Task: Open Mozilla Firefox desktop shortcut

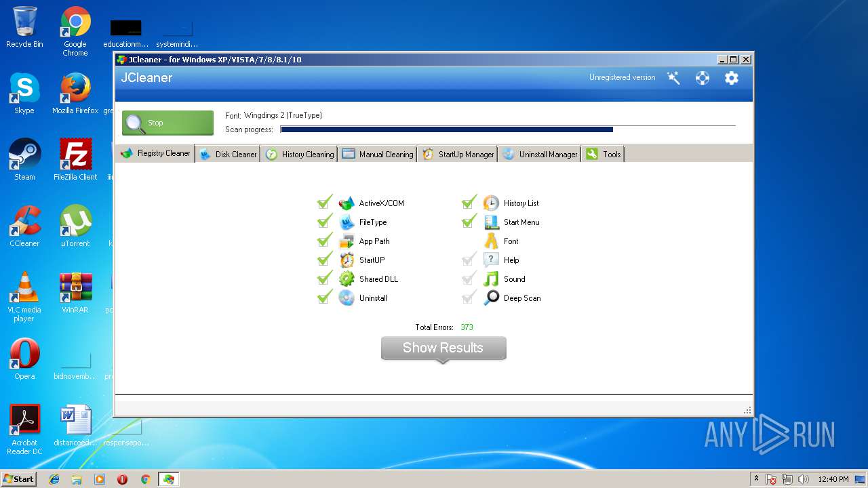Action: click(x=75, y=94)
